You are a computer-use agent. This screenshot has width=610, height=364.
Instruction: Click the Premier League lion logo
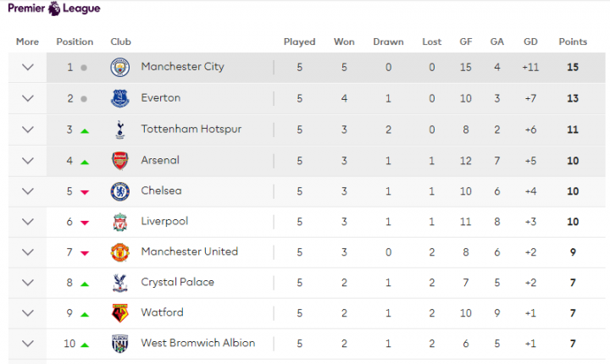54,8
